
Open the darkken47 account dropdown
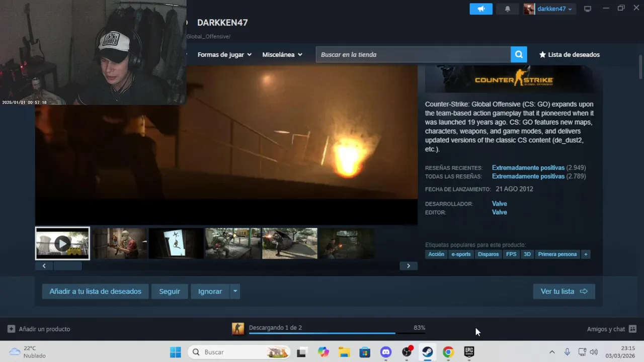[549, 9]
